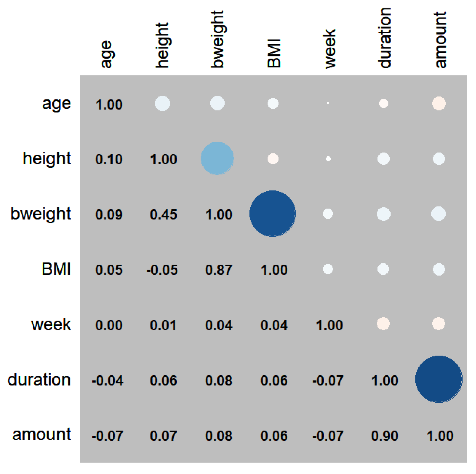Click the correlation value 0.90

click(x=384, y=436)
